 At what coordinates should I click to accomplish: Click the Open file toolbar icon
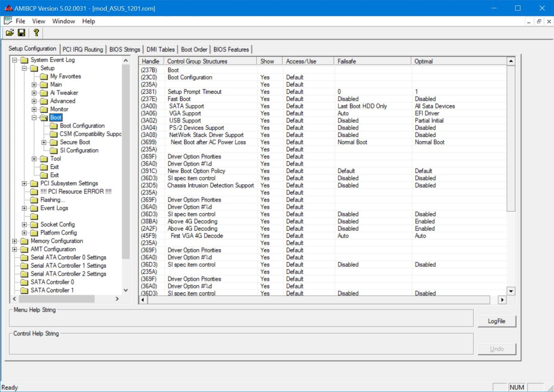tap(10, 33)
